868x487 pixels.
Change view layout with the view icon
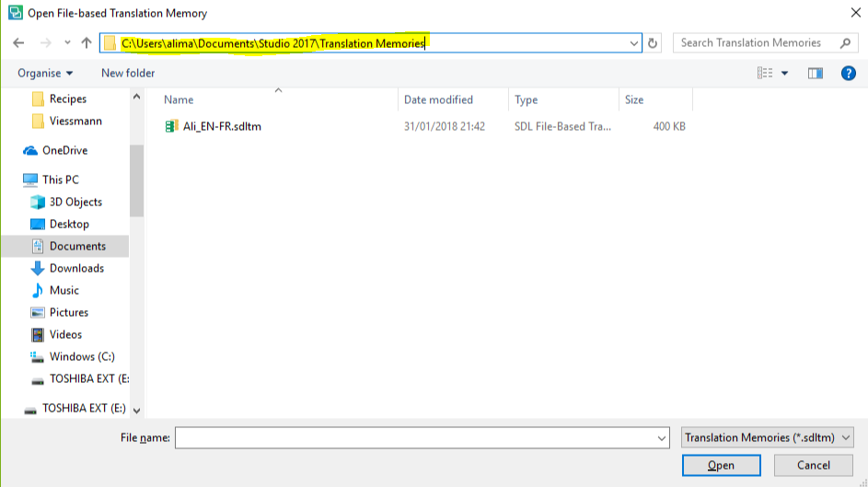pyautogui.click(x=765, y=73)
